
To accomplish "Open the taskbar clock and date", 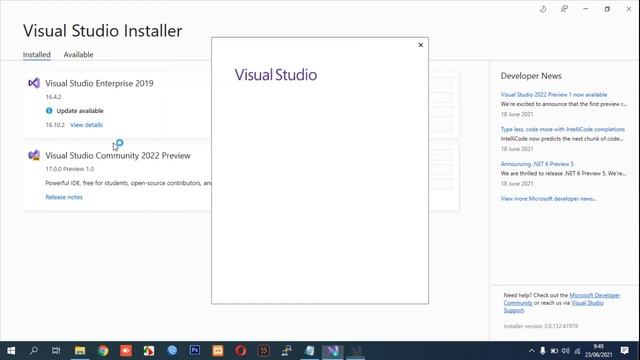I will point(598,351).
